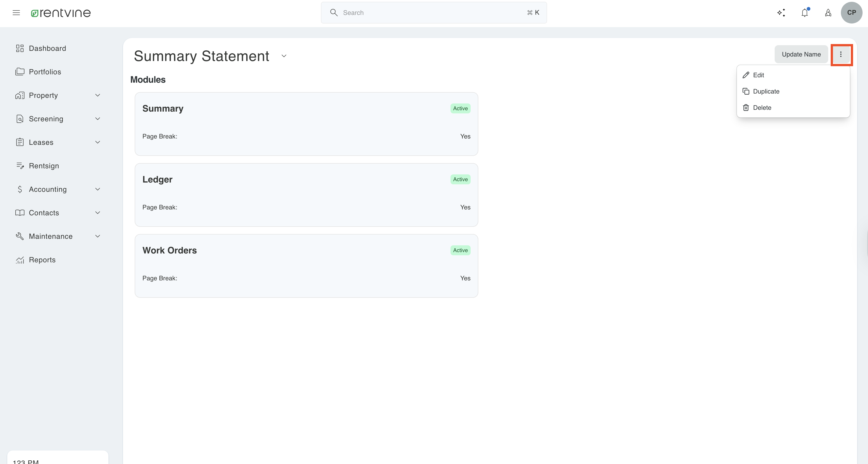Click the hamburger menu icon
Screen dimensions: 868x464
(x=16, y=13)
